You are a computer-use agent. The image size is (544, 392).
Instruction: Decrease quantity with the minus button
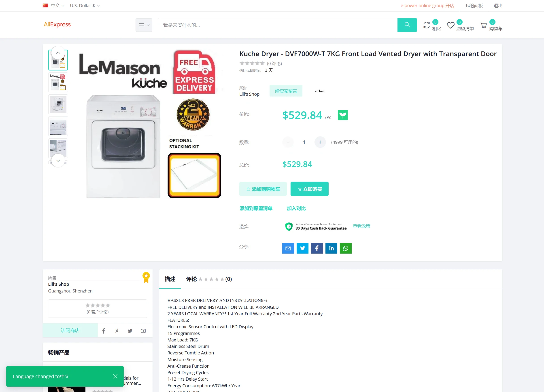point(288,142)
